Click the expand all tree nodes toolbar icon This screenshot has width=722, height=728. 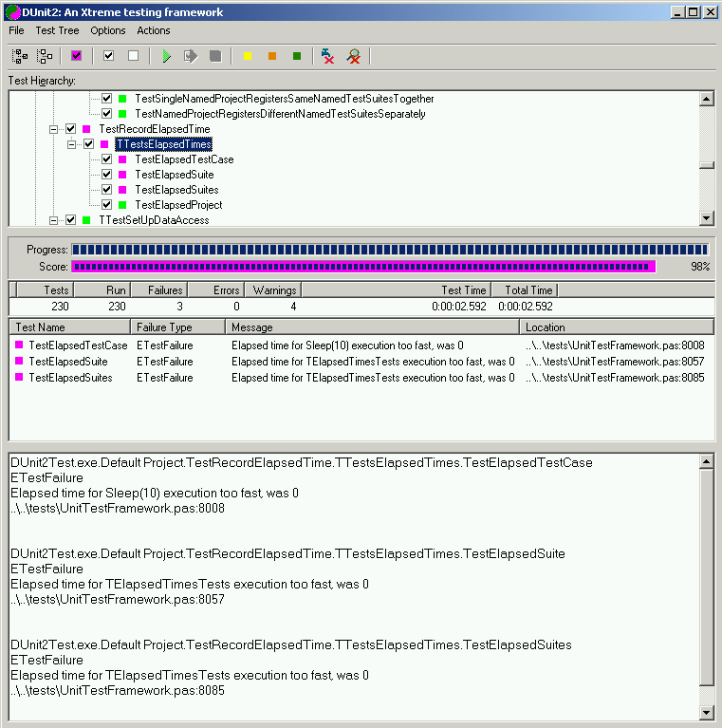[x=20, y=56]
